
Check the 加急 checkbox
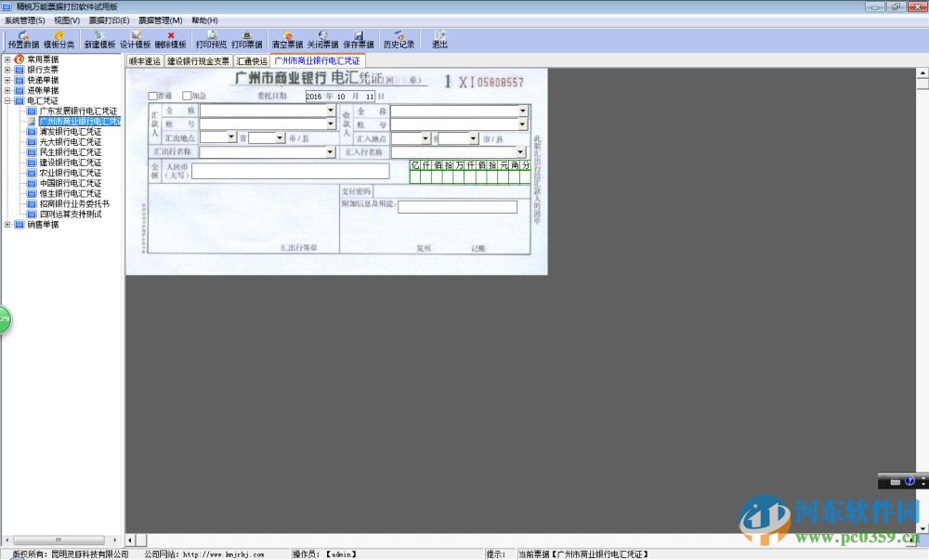point(187,96)
